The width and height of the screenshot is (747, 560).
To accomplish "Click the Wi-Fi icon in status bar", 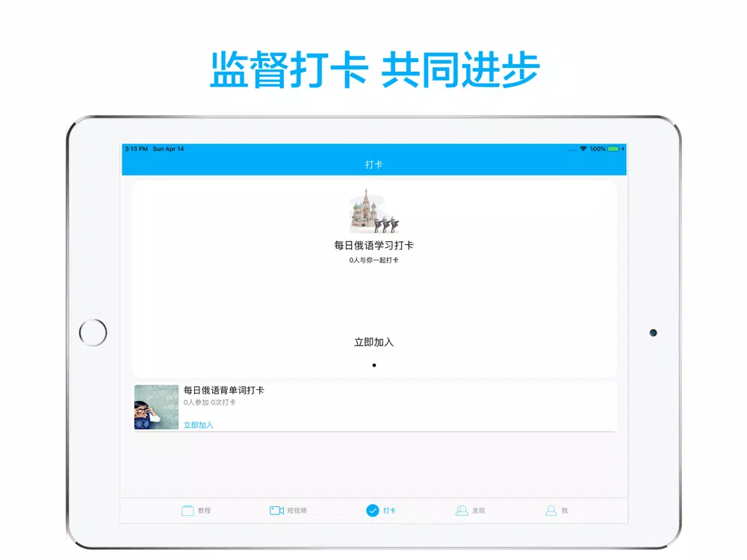I will [583, 149].
